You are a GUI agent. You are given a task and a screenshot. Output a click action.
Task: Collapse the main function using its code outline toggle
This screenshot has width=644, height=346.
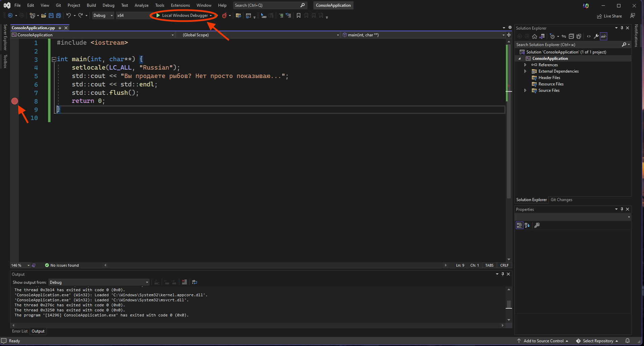54,60
